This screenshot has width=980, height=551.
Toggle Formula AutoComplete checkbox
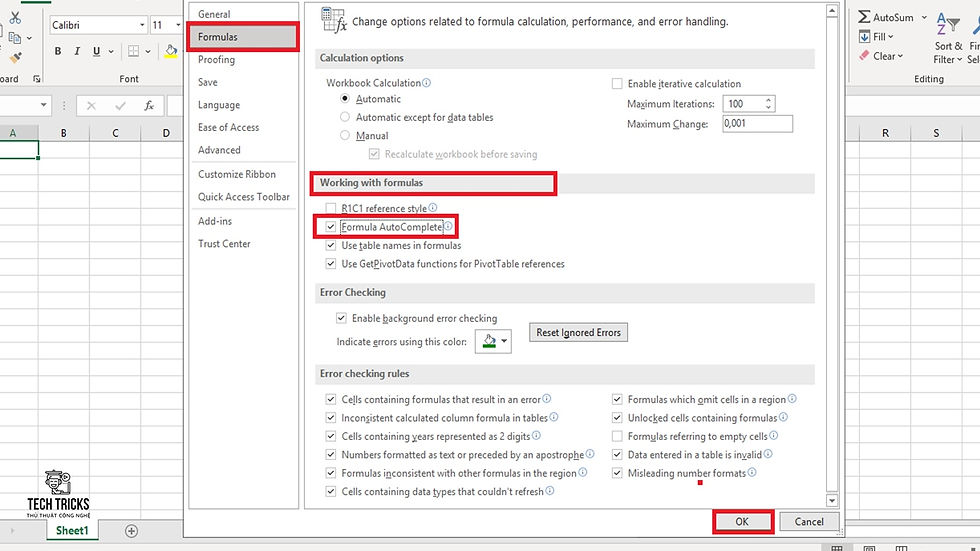(x=331, y=227)
